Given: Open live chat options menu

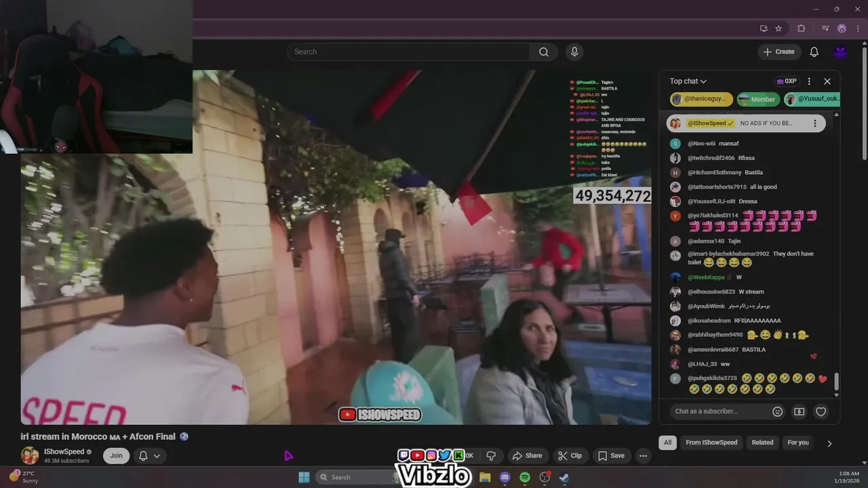Looking at the screenshot, I should click(809, 81).
